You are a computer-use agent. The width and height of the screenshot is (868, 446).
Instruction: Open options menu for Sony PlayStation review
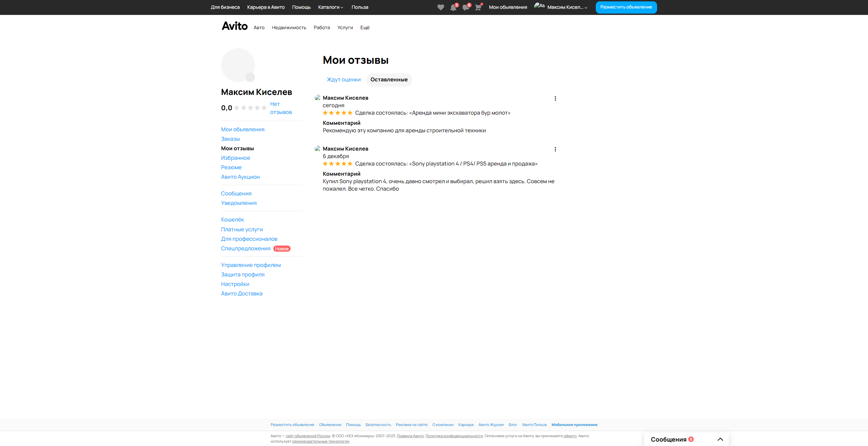pyautogui.click(x=555, y=149)
